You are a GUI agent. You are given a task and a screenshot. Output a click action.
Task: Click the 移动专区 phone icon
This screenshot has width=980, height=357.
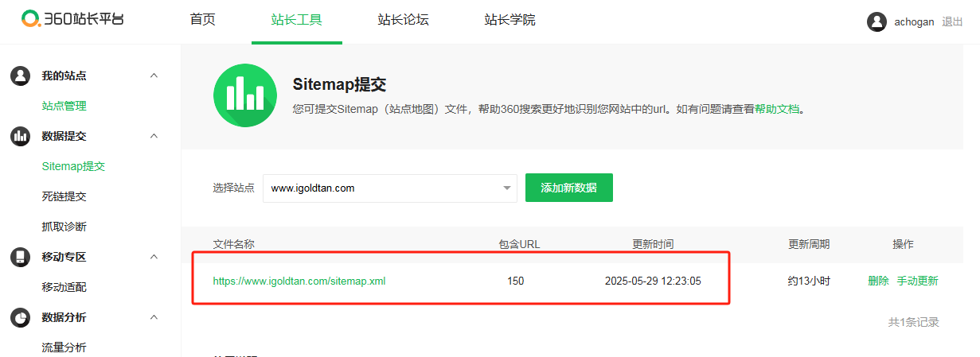tap(20, 257)
